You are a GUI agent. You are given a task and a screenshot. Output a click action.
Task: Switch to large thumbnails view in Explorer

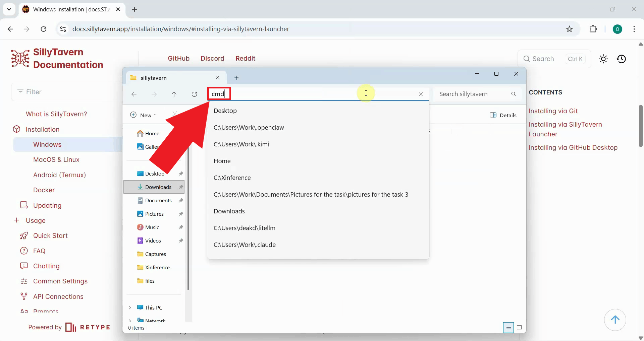(519, 328)
